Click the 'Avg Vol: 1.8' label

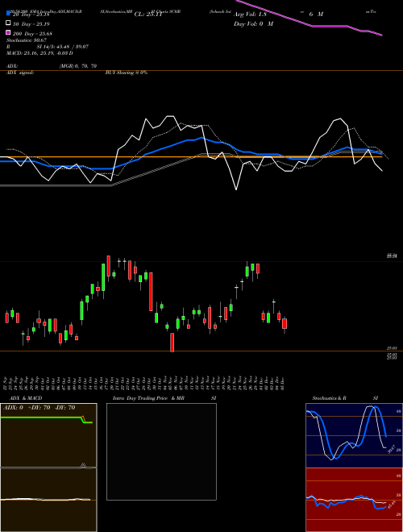pos(250,15)
